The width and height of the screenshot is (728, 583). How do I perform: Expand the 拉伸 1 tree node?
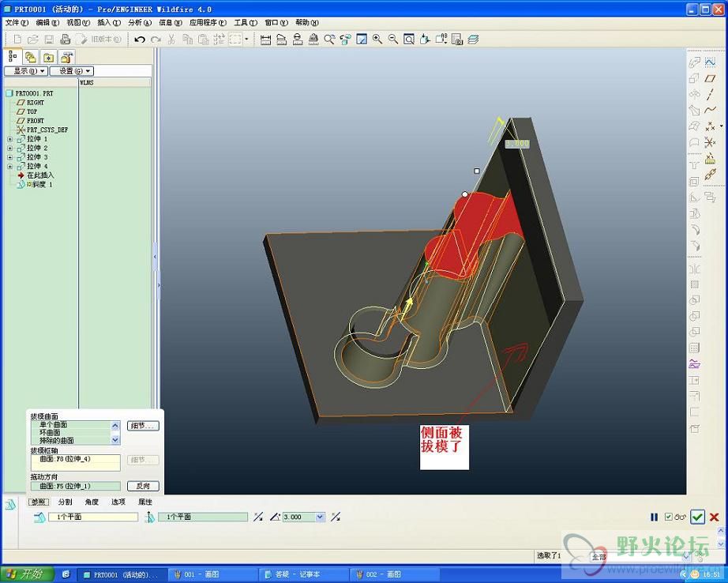point(10,139)
